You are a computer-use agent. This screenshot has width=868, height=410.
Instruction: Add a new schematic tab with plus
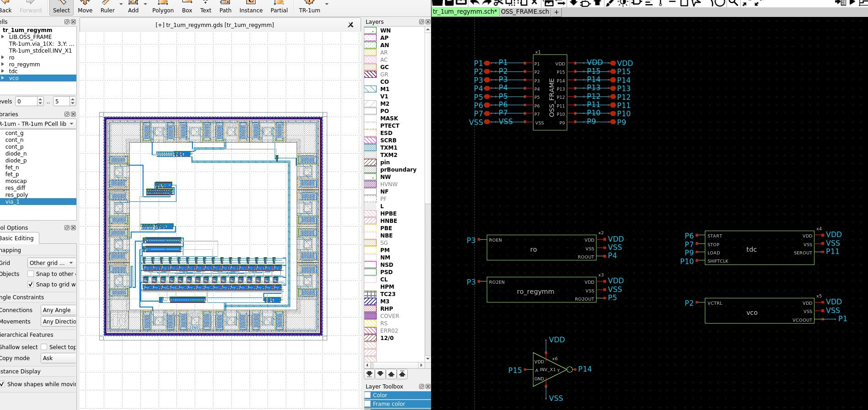556,12
